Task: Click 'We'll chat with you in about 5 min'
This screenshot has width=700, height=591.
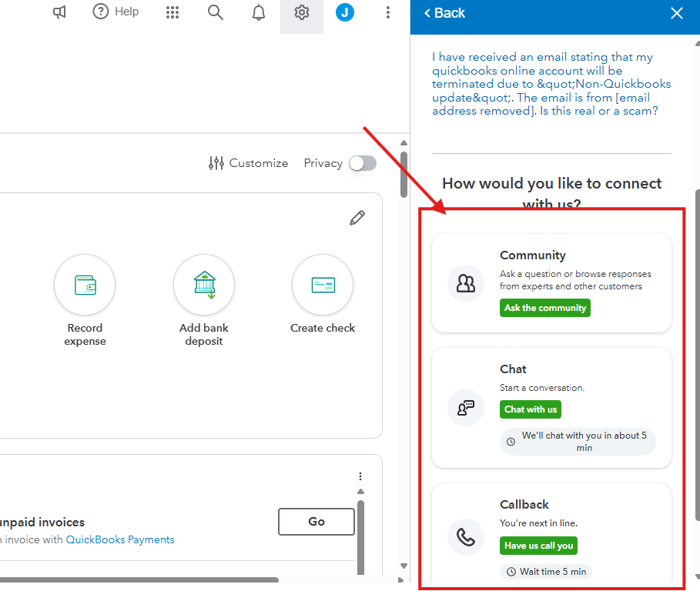Action: pos(578,442)
